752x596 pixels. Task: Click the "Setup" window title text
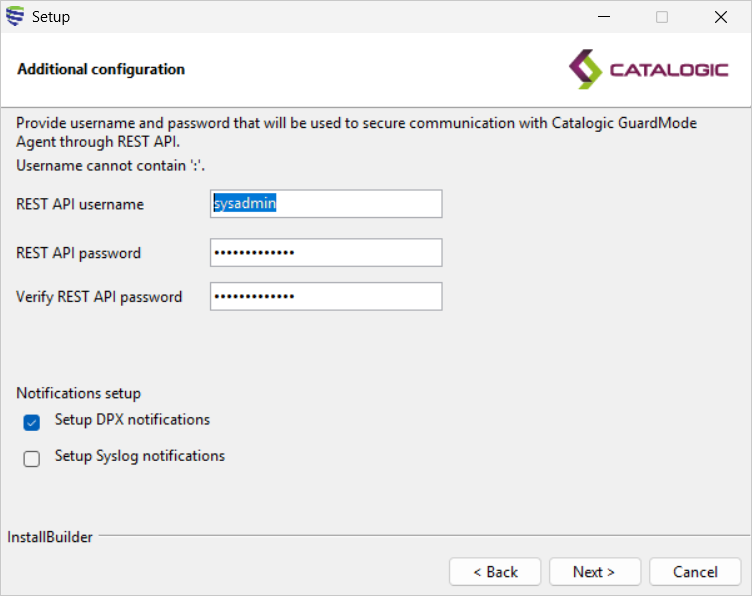[51, 17]
